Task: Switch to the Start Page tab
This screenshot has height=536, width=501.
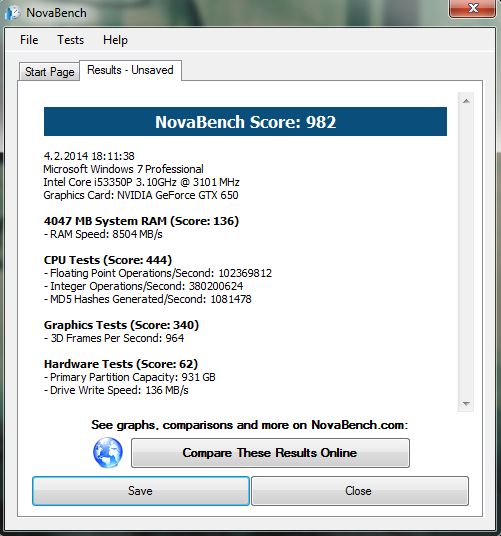Action: click(50, 72)
